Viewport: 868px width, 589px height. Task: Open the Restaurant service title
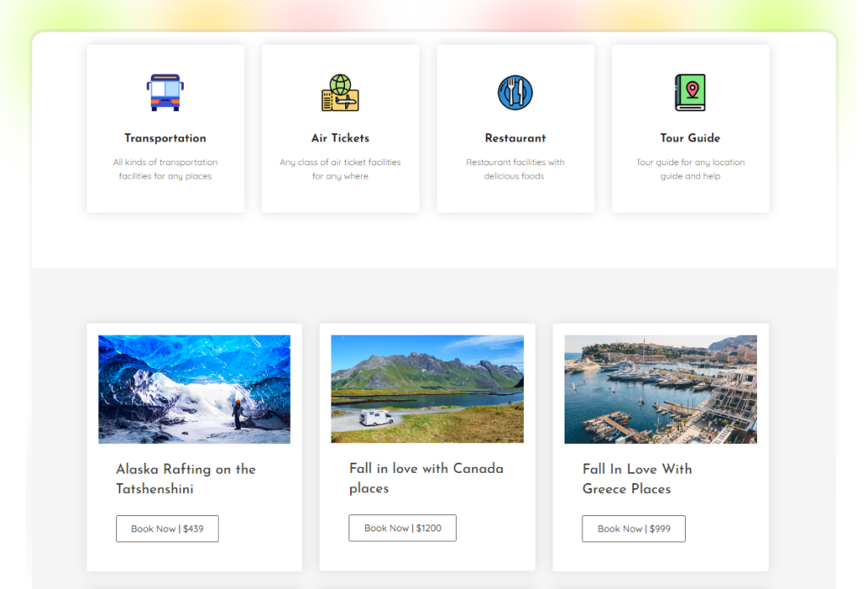point(515,138)
